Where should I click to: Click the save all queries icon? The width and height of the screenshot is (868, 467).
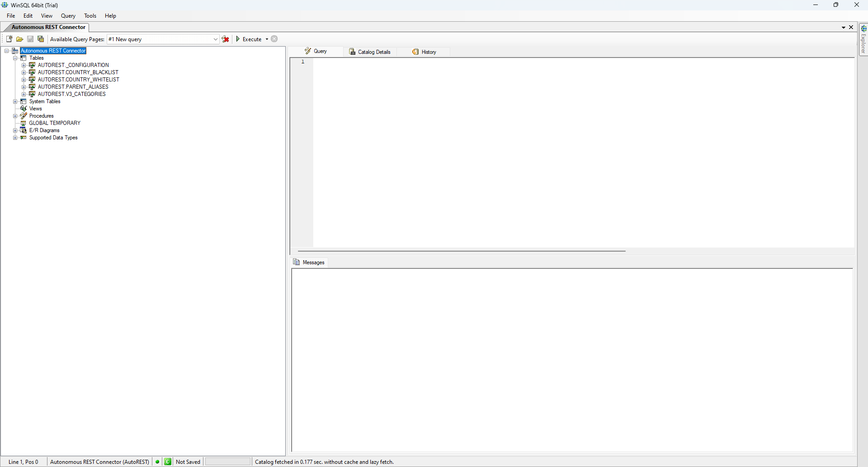pyautogui.click(x=41, y=39)
